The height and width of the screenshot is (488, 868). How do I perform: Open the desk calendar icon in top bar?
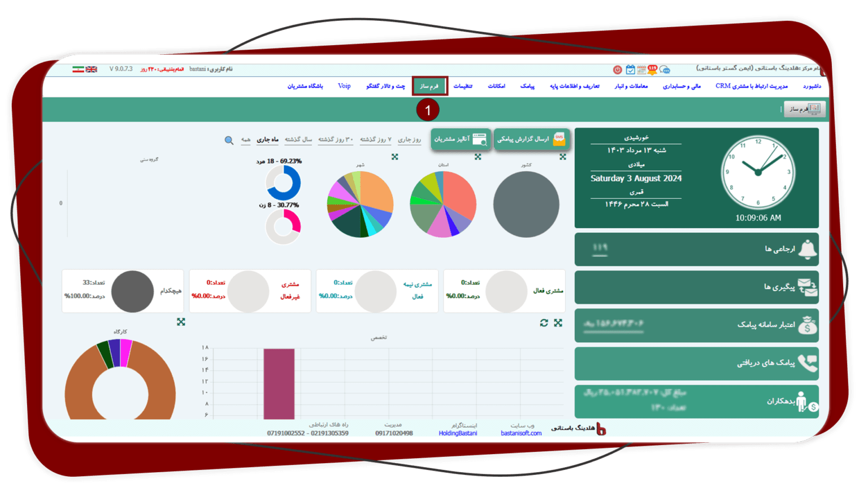(x=641, y=69)
